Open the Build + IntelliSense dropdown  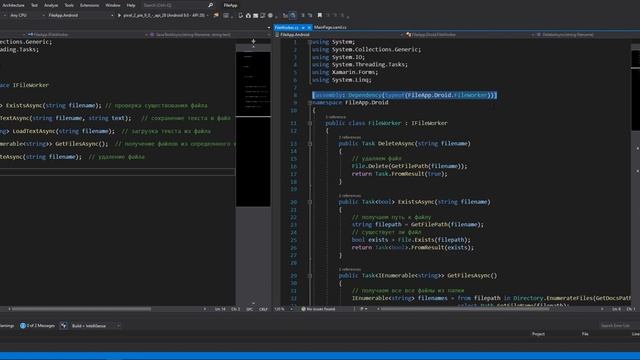tap(96, 326)
